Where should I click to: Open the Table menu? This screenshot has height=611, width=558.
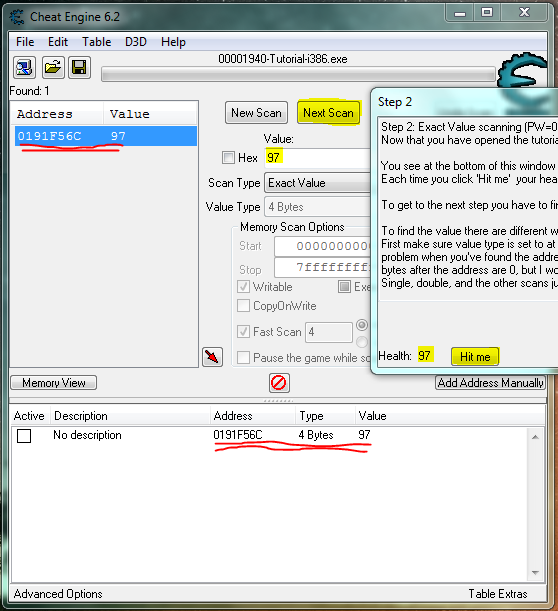click(x=97, y=42)
